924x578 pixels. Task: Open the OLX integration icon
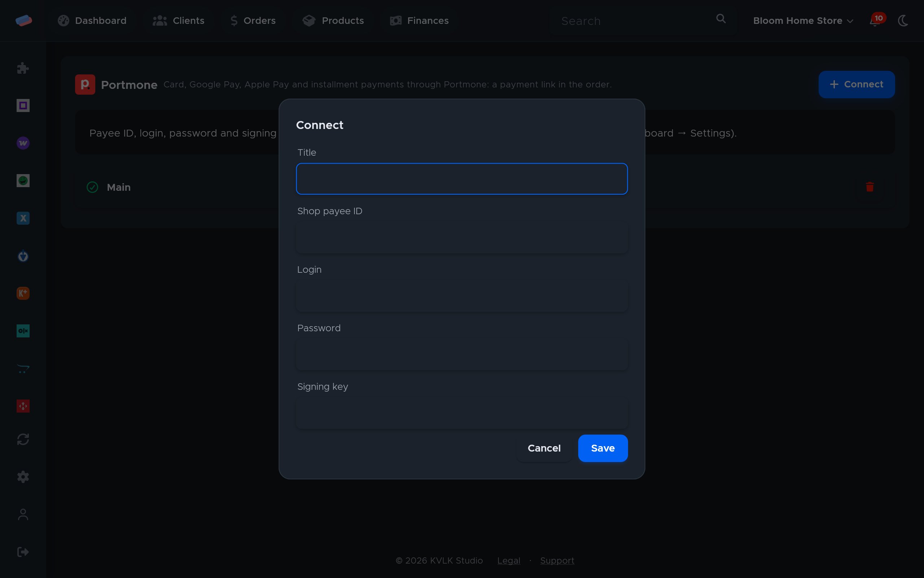point(23,331)
